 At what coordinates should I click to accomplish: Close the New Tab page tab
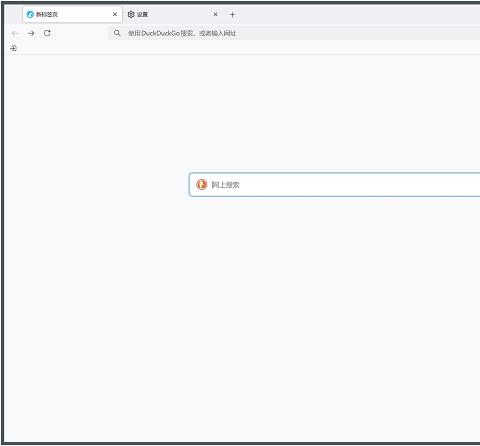click(x=115, y=14)
